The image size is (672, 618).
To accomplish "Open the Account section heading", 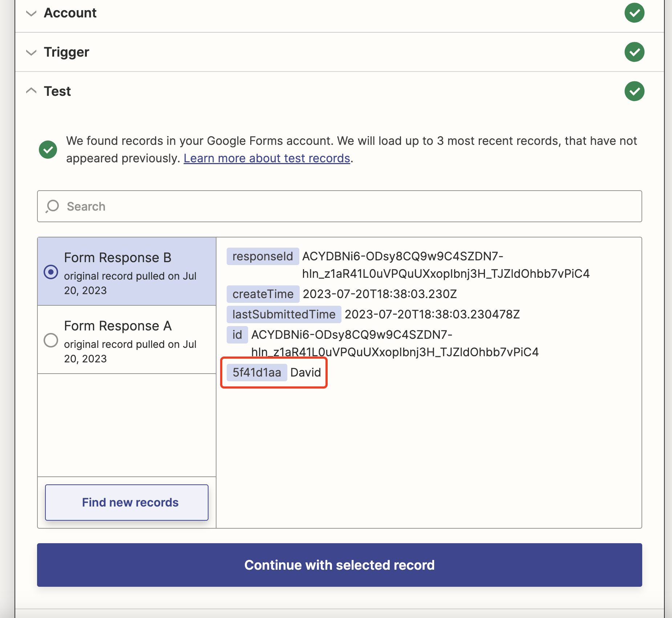I will pos(70,13).
